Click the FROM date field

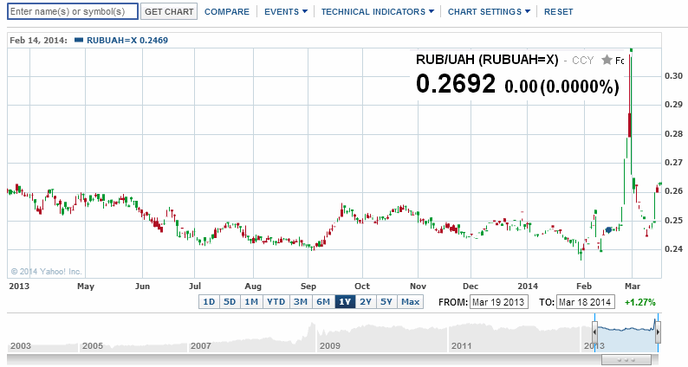pos(499,302)
